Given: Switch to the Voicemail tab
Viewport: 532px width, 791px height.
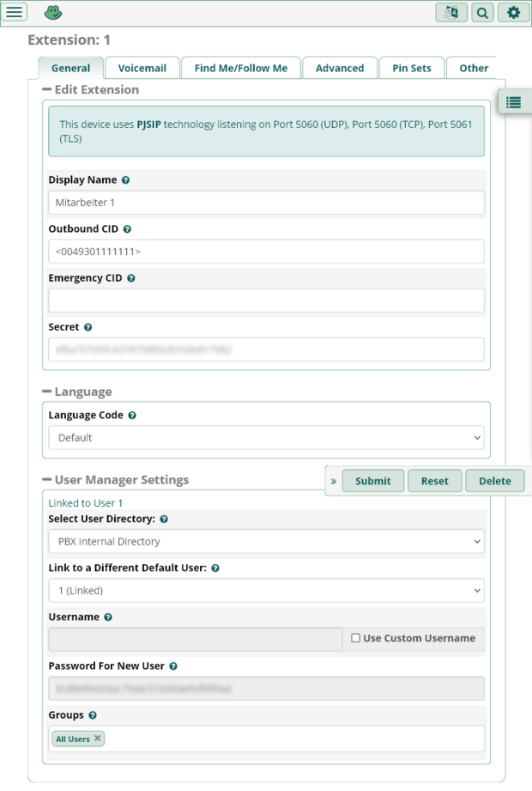Looking at the screenshot, I should pyautogui.click(x=143, y=68).
